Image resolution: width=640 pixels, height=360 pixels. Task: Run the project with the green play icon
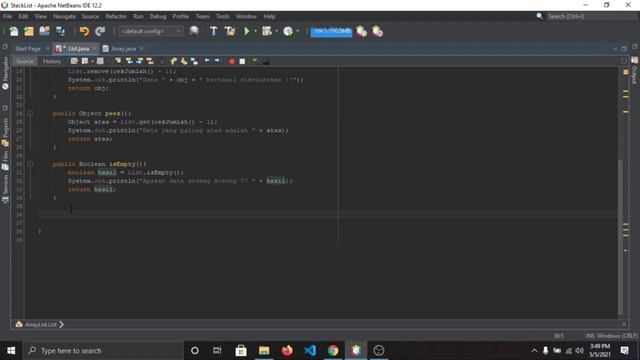coord(247,31)
